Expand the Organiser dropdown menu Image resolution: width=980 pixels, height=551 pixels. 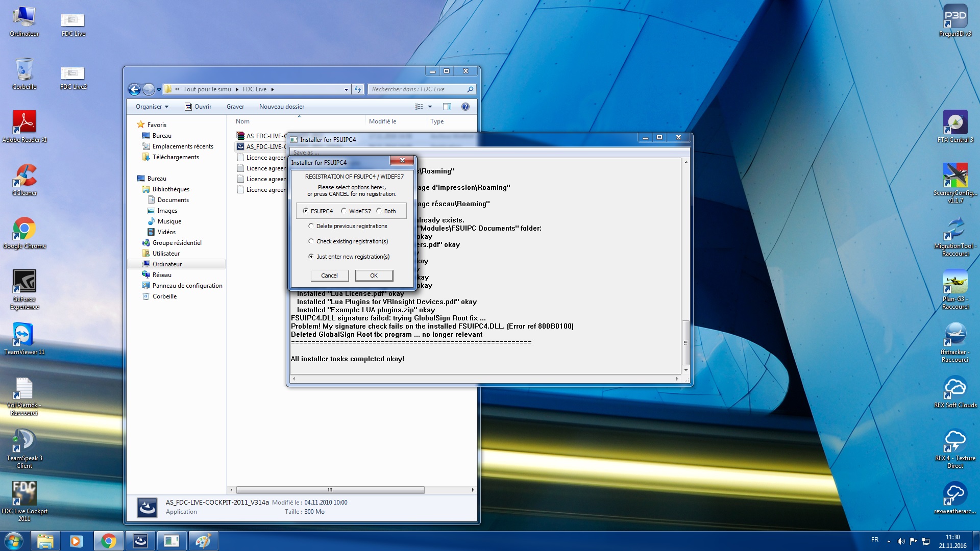[x=152, y=107]
